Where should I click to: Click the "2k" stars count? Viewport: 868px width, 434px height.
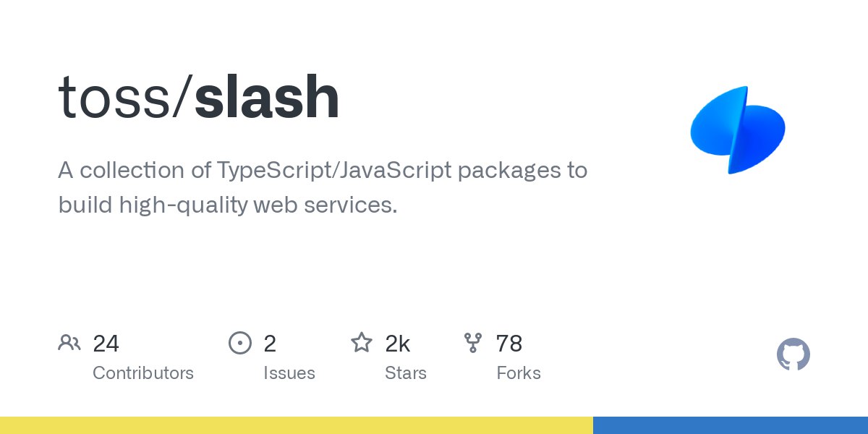pos(397,344)
